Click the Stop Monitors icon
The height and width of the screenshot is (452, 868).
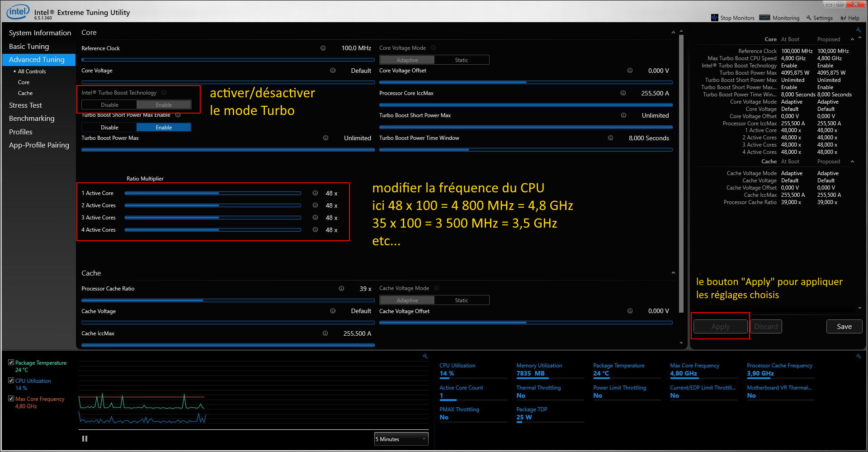(714, 18)
